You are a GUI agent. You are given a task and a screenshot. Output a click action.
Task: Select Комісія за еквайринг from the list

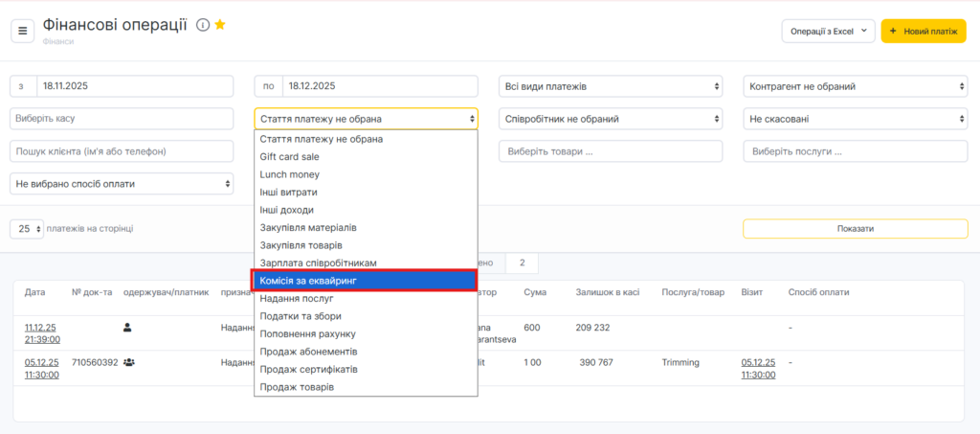tap(365, 280)
